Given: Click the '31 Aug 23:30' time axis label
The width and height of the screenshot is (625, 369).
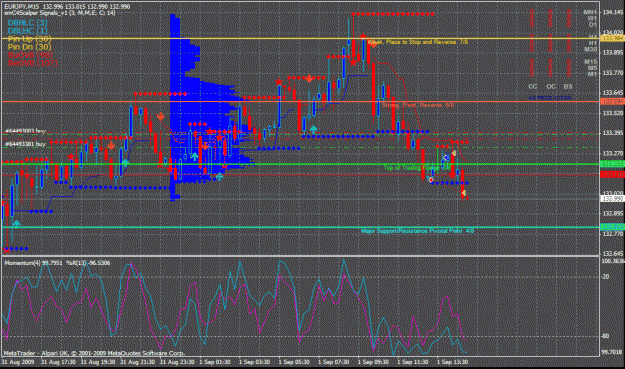Looking at the screenshot, I should coord(177,362).
